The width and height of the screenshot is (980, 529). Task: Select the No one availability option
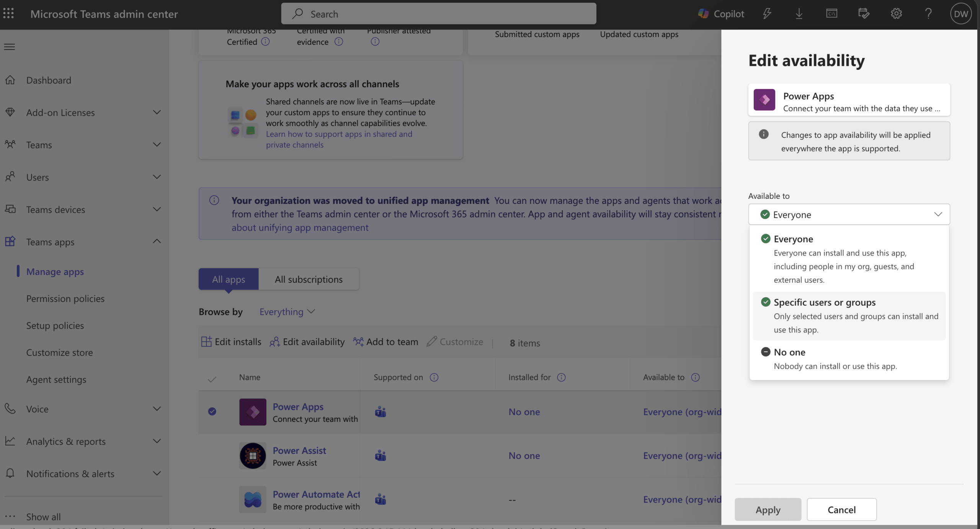point(849,359)
